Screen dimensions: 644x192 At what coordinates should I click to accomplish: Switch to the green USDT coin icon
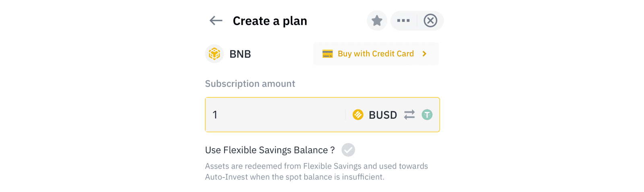point(427,115)
